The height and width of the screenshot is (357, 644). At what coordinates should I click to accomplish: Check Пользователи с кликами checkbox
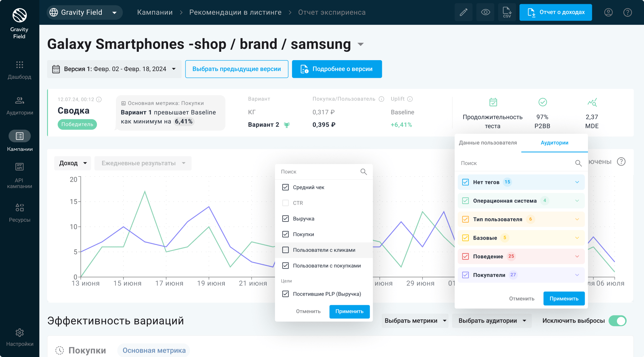[x=285, y=250]
